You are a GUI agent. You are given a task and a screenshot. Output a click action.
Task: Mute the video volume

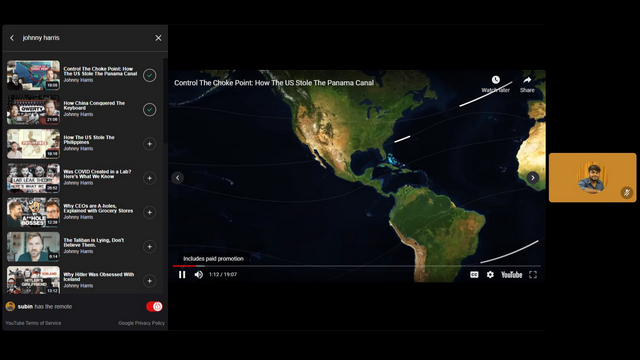tap(199, 275)
